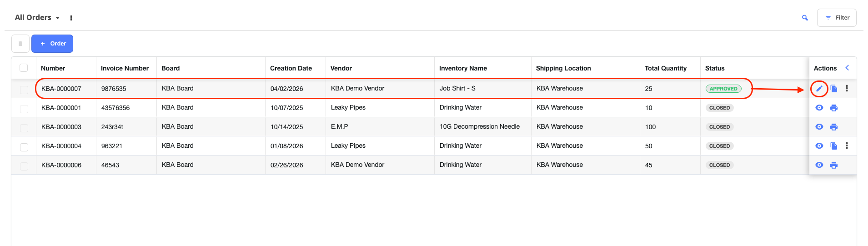Open the vertical dots menu beside All Orders
Image resolution: width=868 pixels, height=246 pixels.
(71, 18)
